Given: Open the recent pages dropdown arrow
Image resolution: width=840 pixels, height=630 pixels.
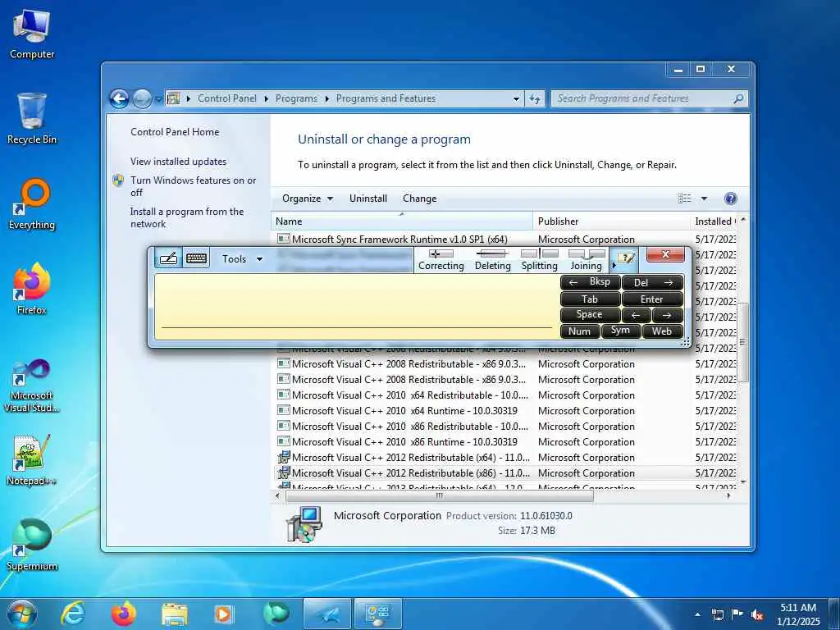Looking at the screenshot, I should click(158, 99).
